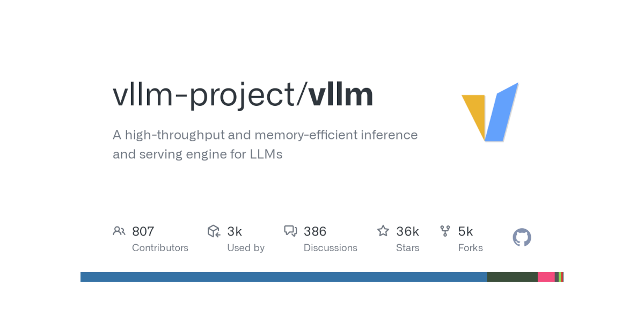644x322 pixels.
Task: Click the dark green language bar segment
Action: click(x=512, y=277)
